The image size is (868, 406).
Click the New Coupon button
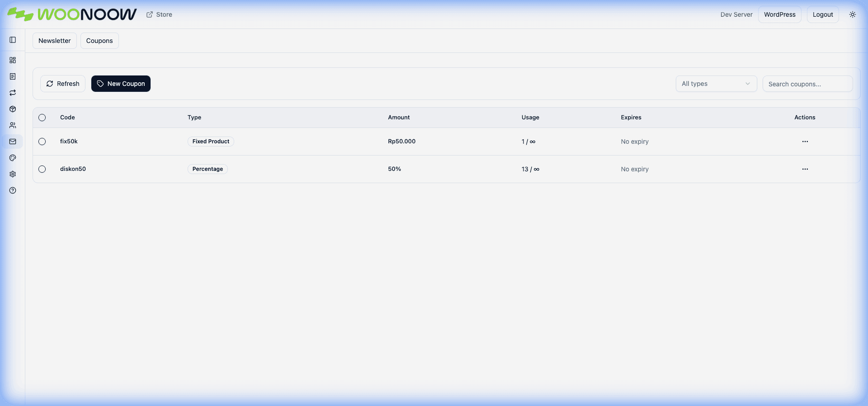pos(121,84)
